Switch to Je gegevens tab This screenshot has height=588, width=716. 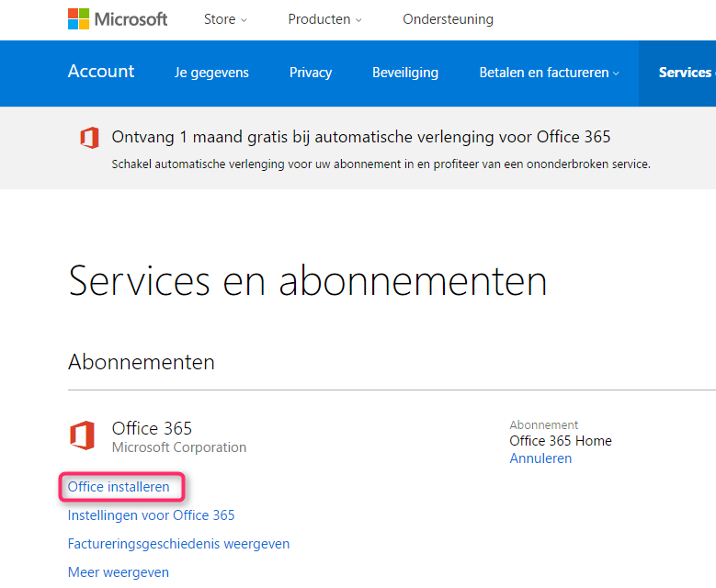211,73
